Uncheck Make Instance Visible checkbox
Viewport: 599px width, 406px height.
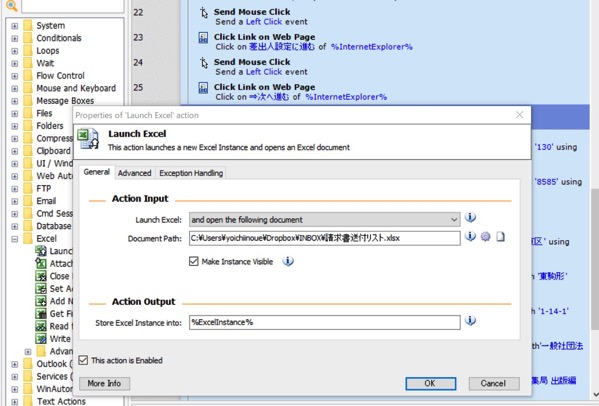194,261
